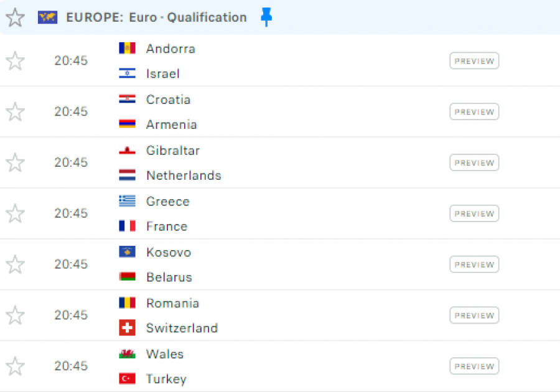Screen dimensions: 560x392
Task: Open the Kosovo vs Belarus preview
Action: 474,265
